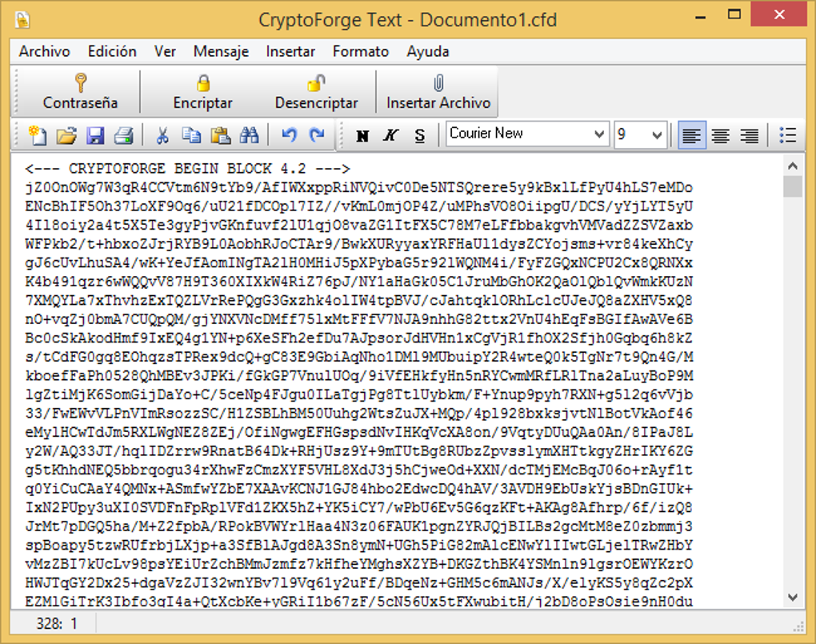Open the Archivo menu
Viewport: 816px width, 644px height.
point(44,51)
